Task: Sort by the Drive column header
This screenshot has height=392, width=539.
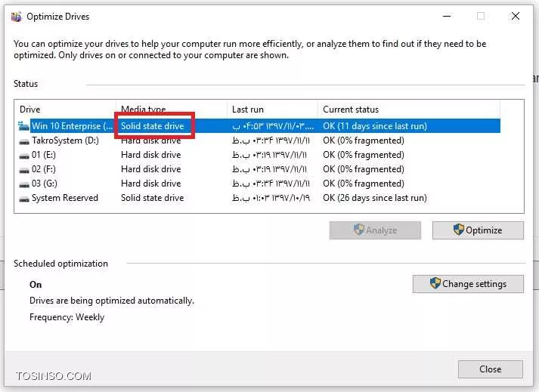Action: click(65, 110)
